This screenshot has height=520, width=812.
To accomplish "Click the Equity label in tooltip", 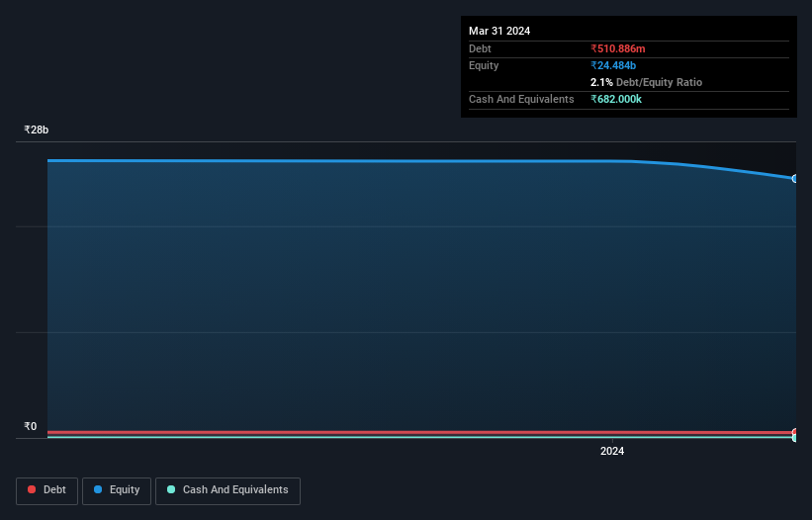I will [484, 65].
